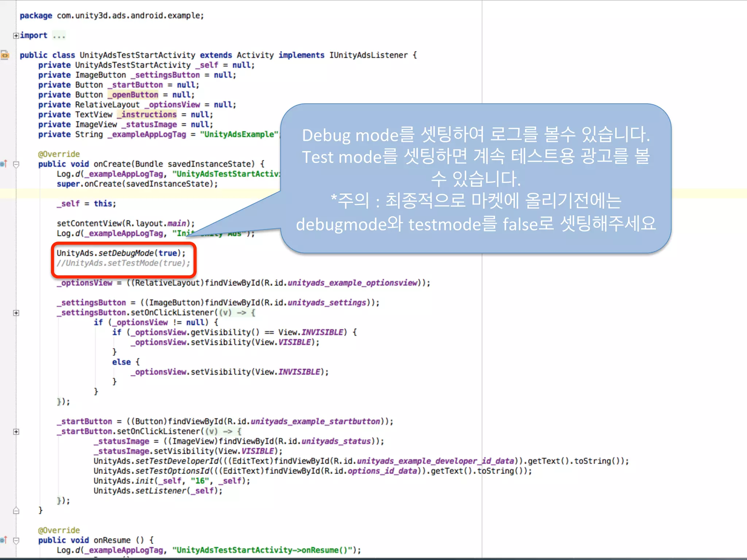Viewport: 747px width, 560px height.
Task: Click UnityAds.setListener(_self) line
Action: 158,491
